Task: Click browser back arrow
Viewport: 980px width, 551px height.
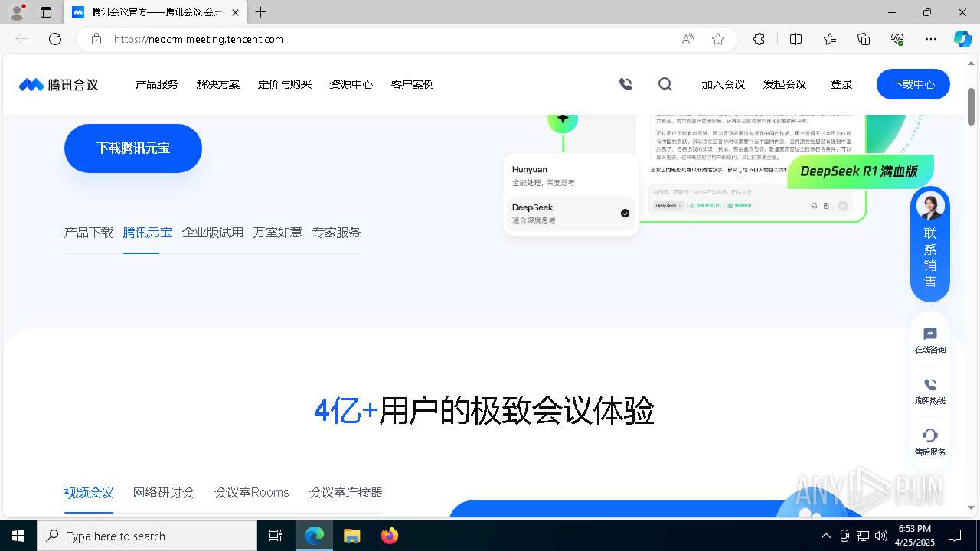Action: coord(21,39)
